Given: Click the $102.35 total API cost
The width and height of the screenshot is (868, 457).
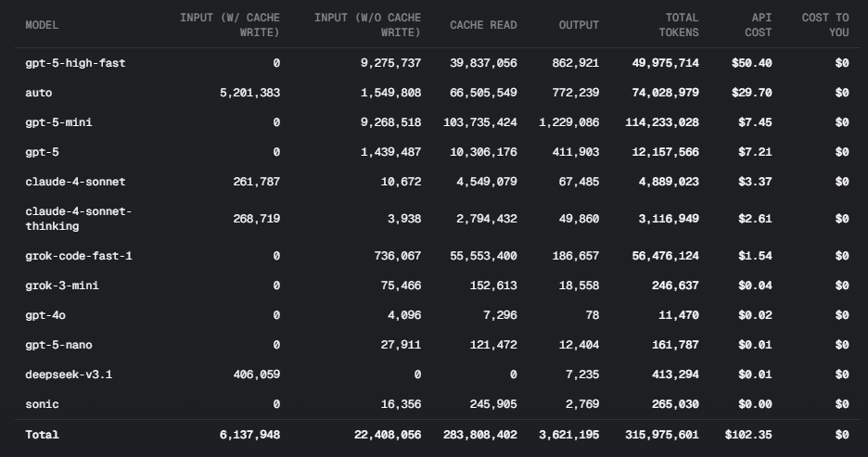Looking at the screenshot, I should (x=747, y=435).
